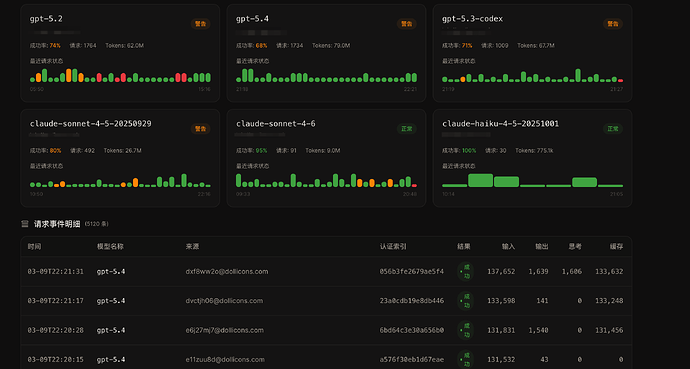Viewport: 690px width, 369px height.
Task: Click timestamp 03-09T22:20:15
Action: point(55,360)
